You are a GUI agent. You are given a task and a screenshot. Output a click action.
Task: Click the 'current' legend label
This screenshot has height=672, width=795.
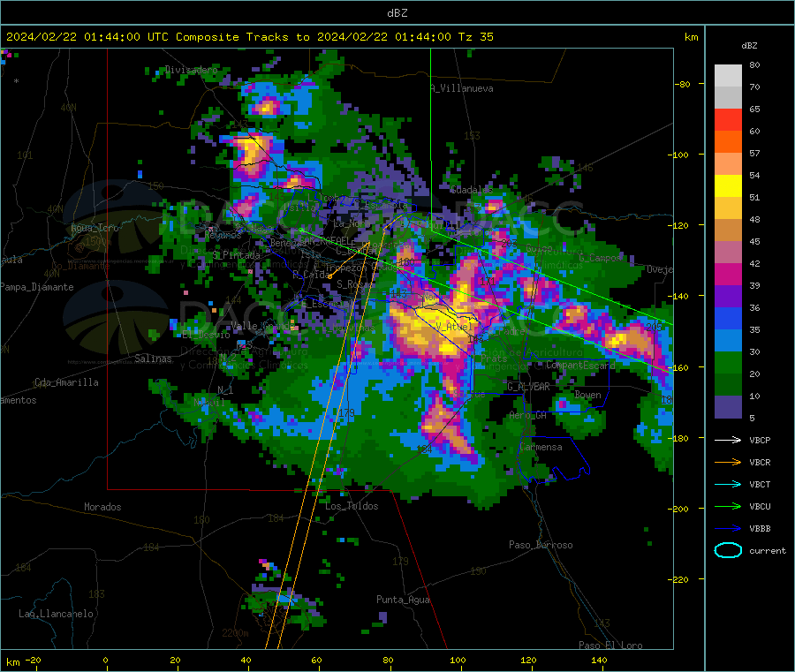point(767,550)
